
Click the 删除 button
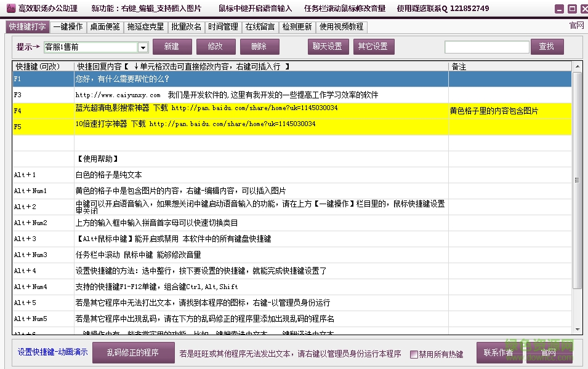[x=259, y=47]
